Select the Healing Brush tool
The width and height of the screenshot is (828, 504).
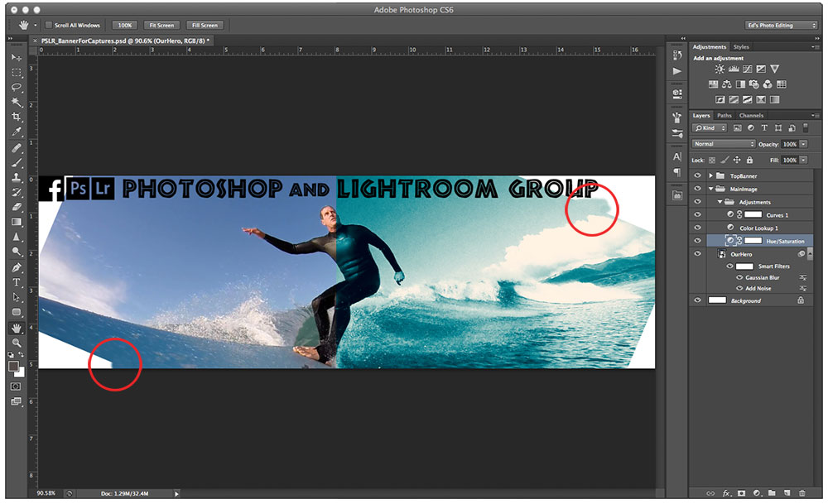17,148
